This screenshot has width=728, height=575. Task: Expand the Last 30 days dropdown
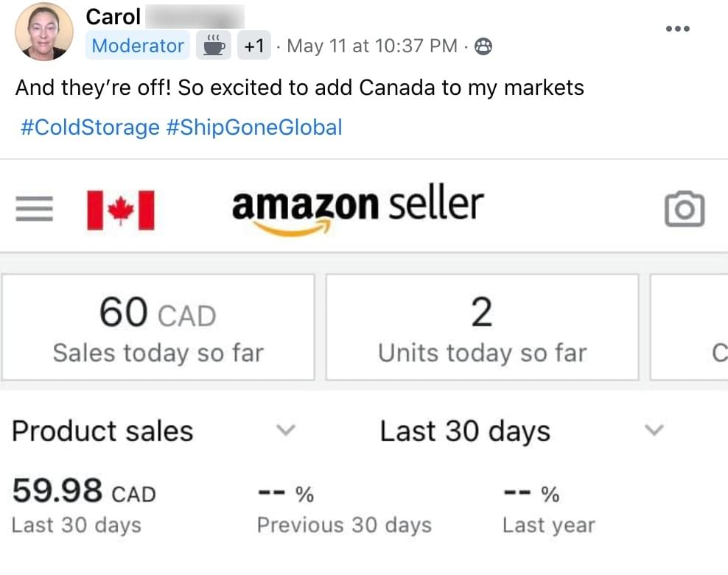(654, 430)
